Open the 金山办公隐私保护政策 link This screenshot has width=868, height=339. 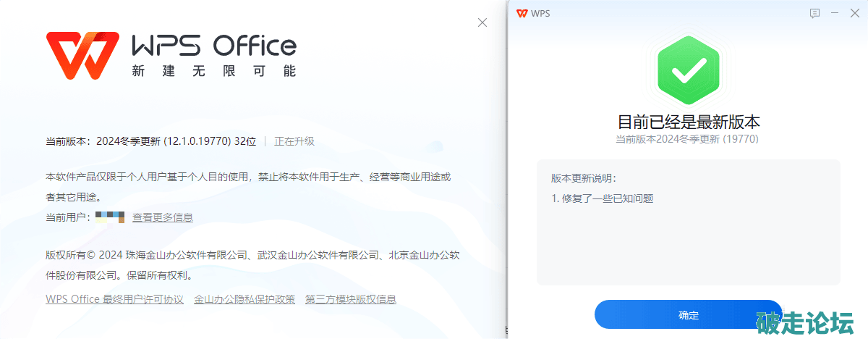(x=244, y=299)
